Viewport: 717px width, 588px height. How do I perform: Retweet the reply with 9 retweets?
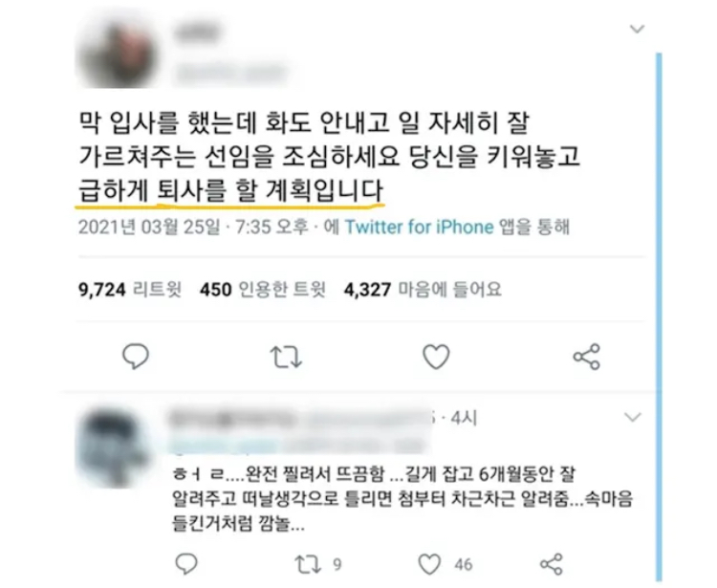pos(317,564)
